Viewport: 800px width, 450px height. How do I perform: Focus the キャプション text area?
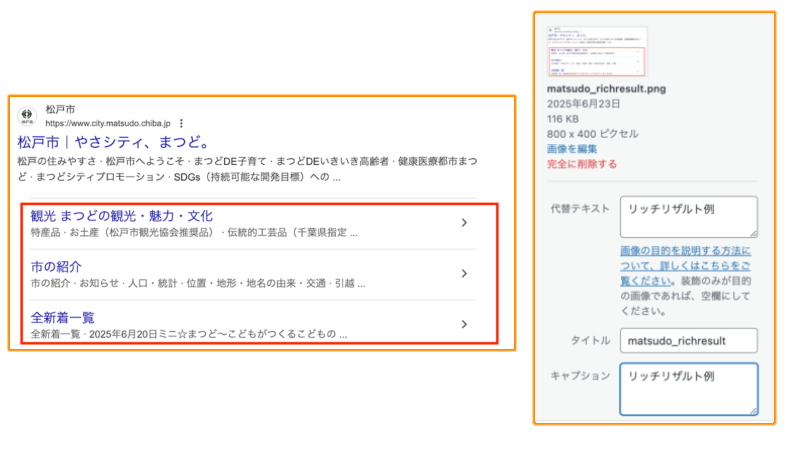[x=688, y=389]
